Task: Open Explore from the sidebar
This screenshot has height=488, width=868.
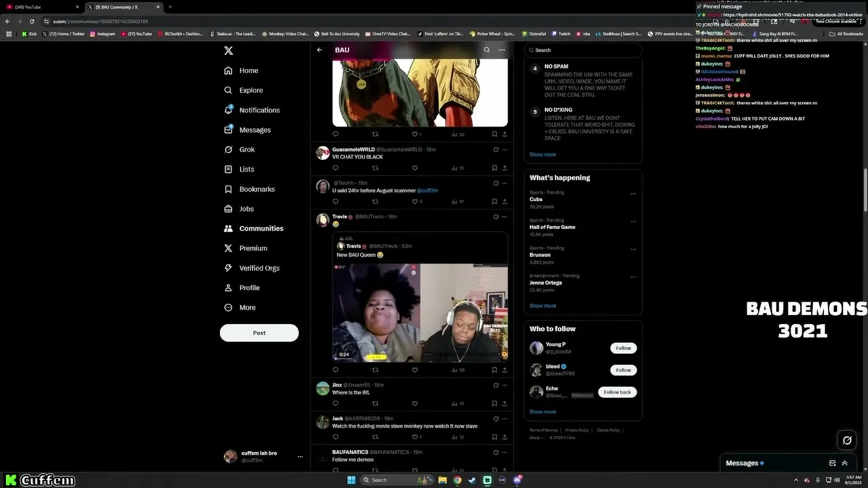Action: tap(243, 90)
